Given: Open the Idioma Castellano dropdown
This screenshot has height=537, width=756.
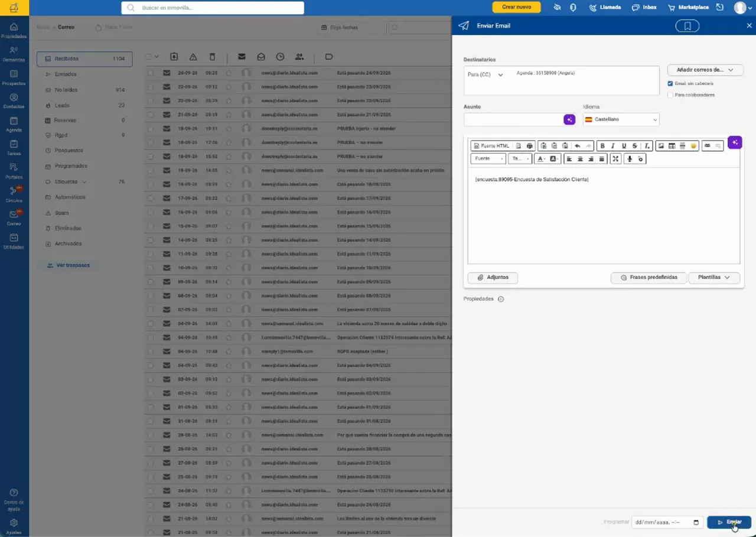Looking at the screenshot, I should pos(621,120).
